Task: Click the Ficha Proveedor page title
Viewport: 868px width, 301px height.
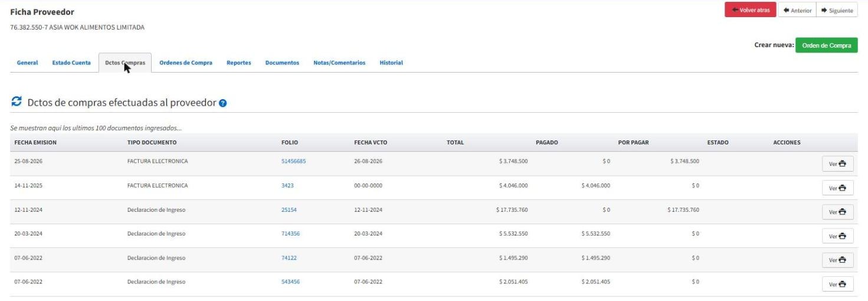Action: pos(42,12)
